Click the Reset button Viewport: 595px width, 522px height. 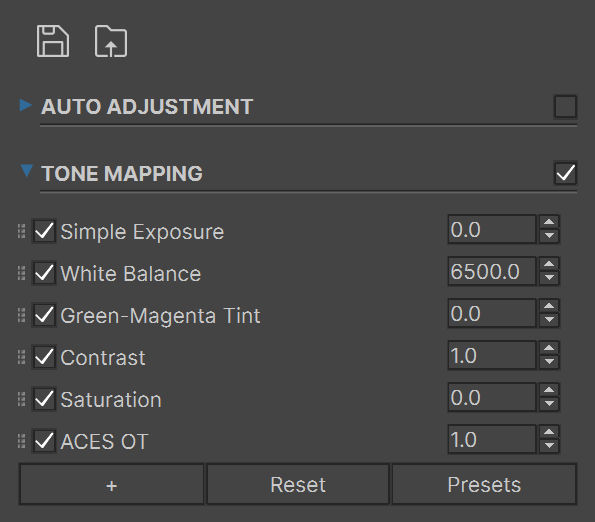[x=298, y=484]
